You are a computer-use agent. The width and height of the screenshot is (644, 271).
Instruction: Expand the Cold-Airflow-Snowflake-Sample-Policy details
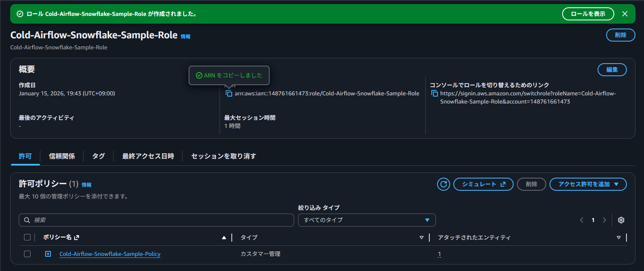click(x=48, y=254)
